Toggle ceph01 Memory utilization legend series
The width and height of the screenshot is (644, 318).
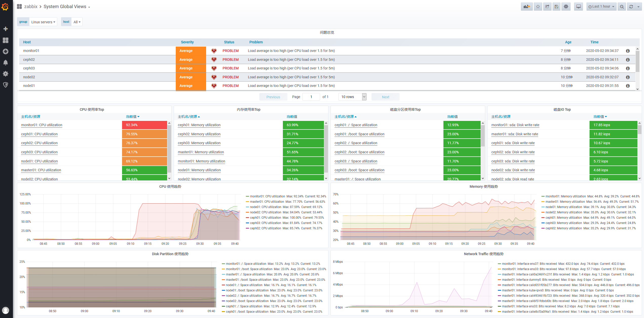[x=563, y=218]
